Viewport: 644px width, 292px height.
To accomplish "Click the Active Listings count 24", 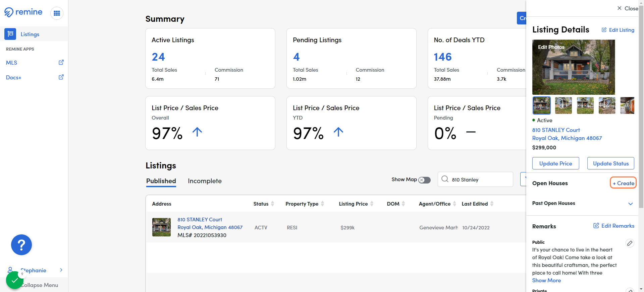I will point(158,57).
